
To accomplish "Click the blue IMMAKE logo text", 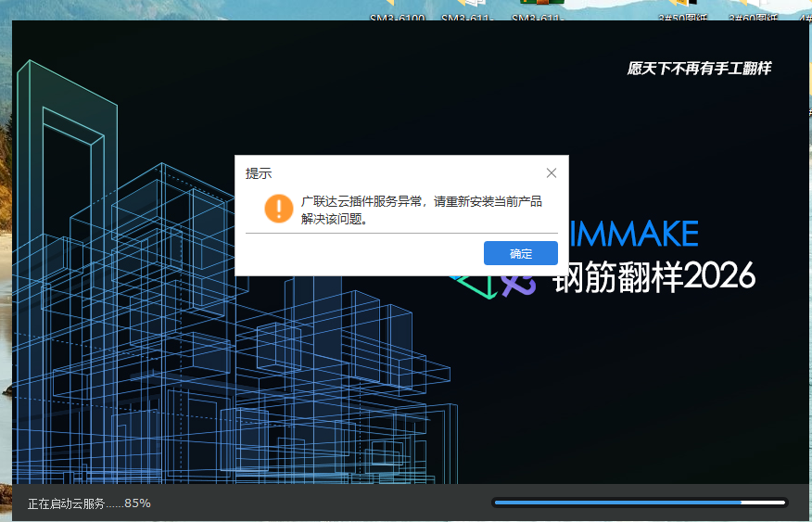I will pyautogui.click(x=634, y=234).
